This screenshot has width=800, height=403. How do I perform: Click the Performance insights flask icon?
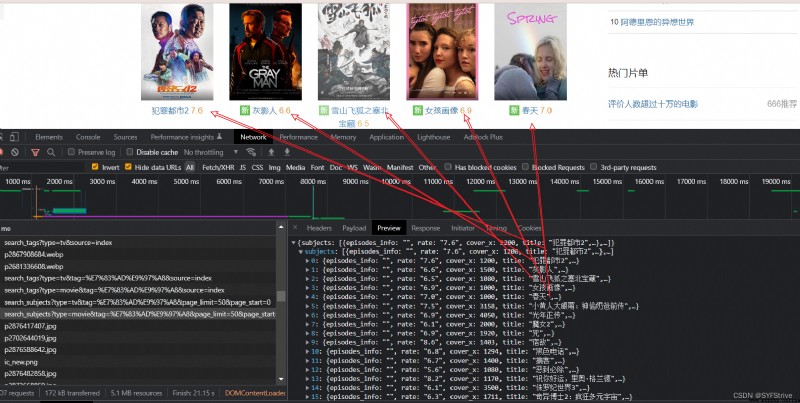tap(219, 136)
